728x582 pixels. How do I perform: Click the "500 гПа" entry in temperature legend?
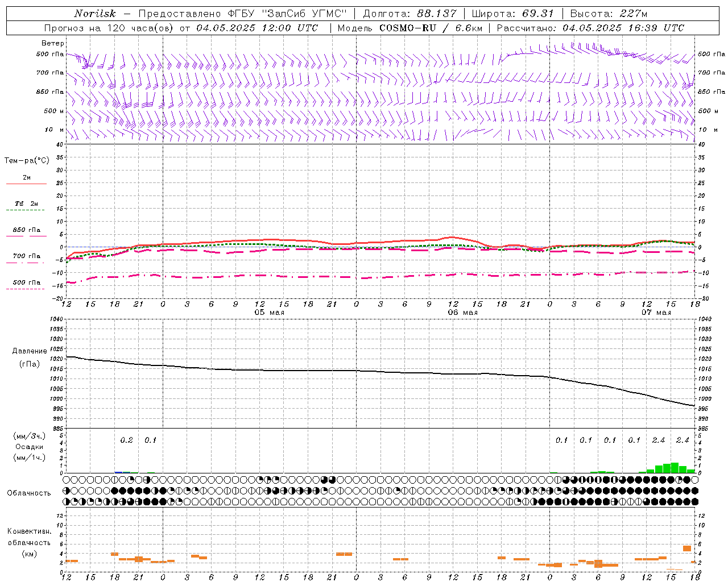point(27,282)
